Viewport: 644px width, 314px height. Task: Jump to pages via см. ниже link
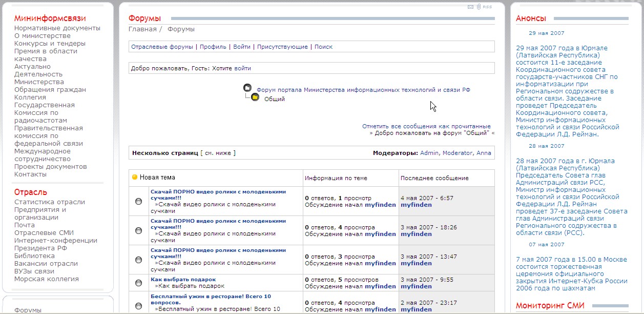pyautogui.click(x=218, y=153)
